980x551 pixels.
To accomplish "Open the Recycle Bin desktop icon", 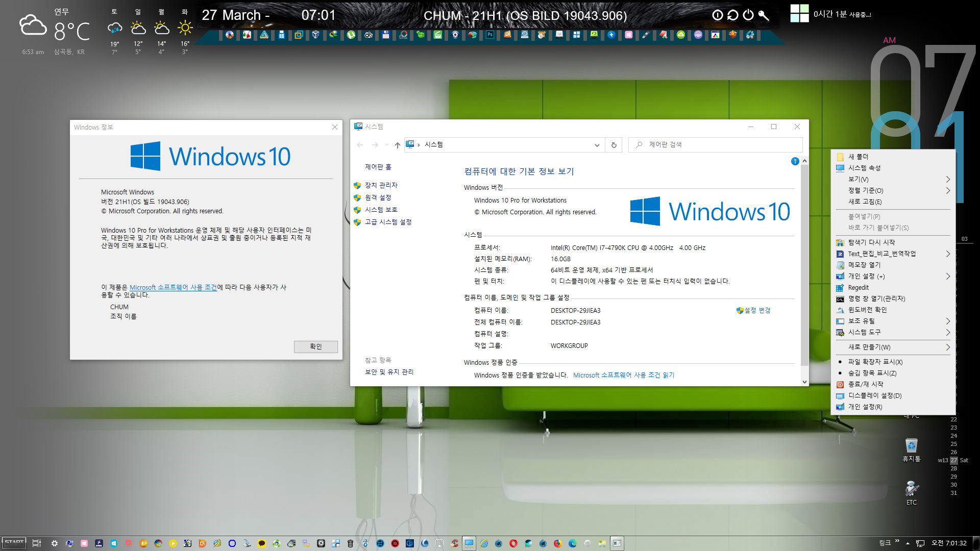I will tap(911, 450).
